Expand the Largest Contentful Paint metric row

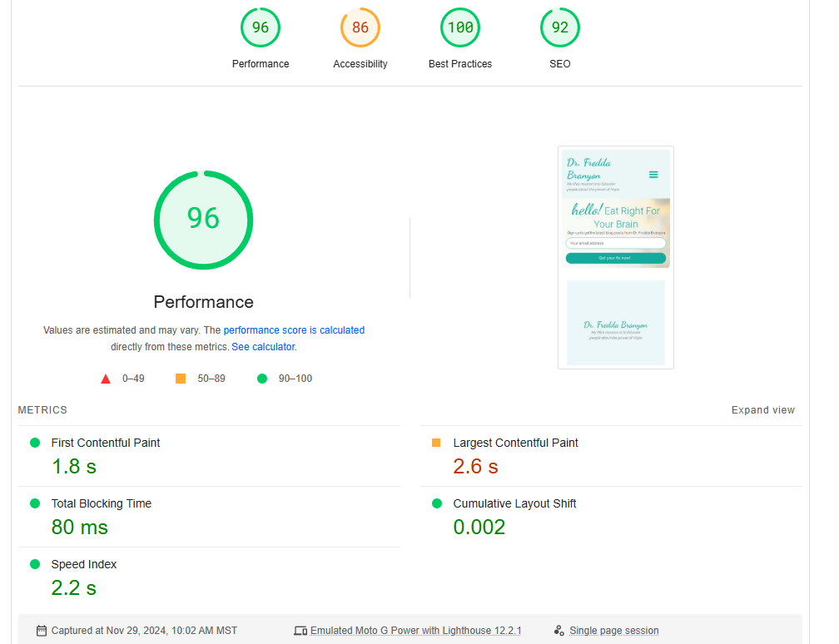tap(515, 443)
